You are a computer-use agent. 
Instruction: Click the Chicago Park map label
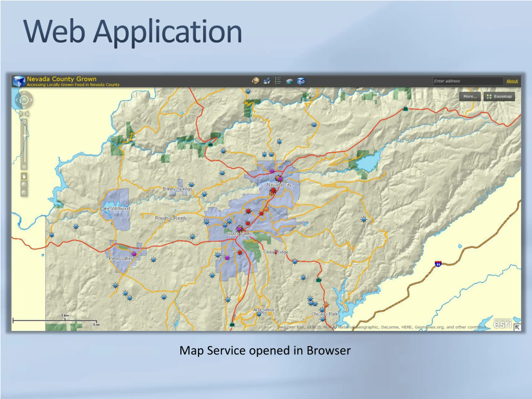tap(324, 314)
